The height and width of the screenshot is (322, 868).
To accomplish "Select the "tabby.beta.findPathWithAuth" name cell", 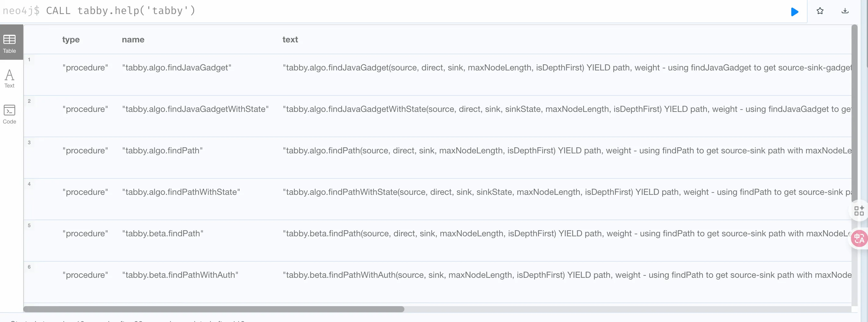I will point(180,275).
